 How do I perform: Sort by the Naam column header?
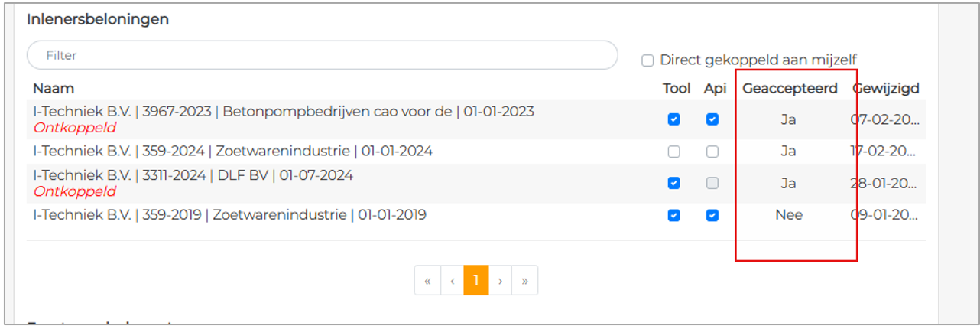pyautogui.click(x=54, y=88)
